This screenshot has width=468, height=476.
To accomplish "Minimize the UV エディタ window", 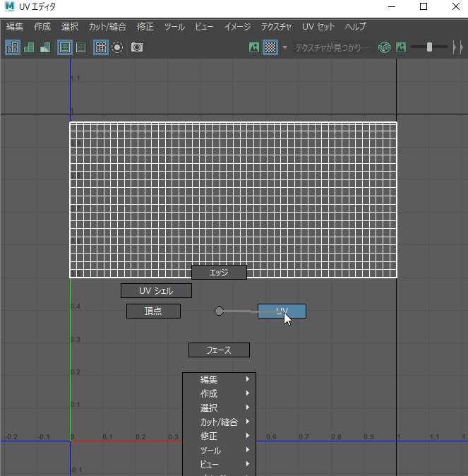I will pyautogui.click(x=392, y=6).
